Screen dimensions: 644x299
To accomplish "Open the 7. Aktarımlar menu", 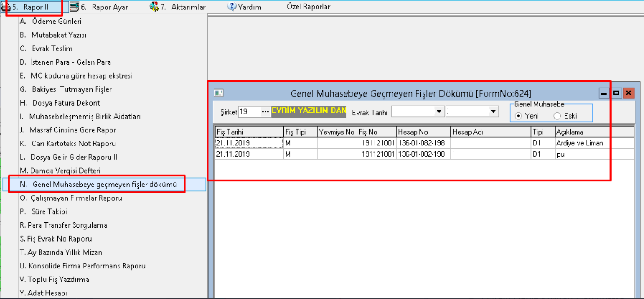I will tap(178, 7).
